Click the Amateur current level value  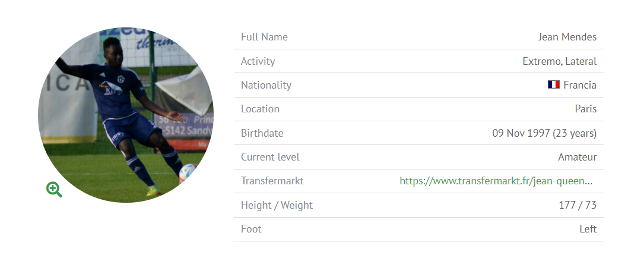[x=577, y=157]
